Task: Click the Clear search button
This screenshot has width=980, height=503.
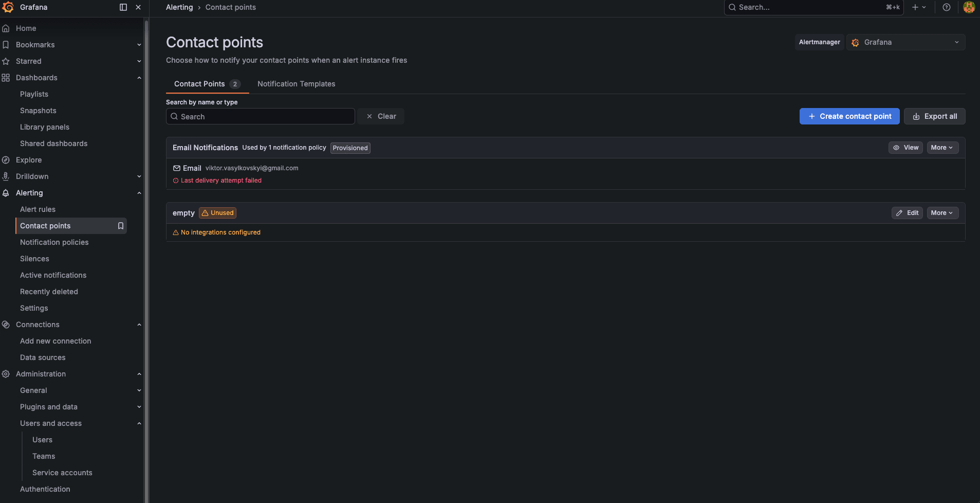Action: pos(381,116)
